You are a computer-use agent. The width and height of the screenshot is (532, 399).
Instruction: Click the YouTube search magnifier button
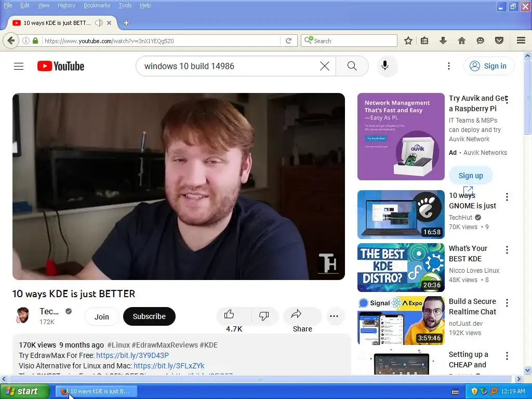pos(352,66)
